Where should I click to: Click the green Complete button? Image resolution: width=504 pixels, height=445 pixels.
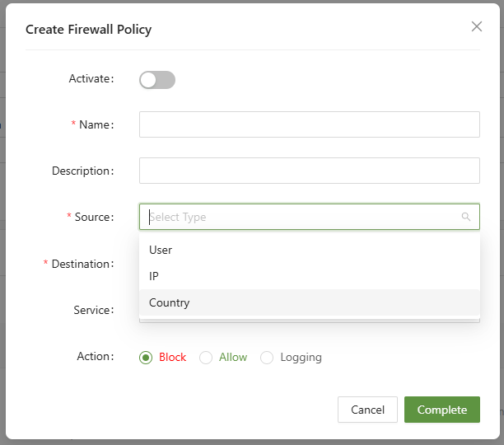click(441, 410)
